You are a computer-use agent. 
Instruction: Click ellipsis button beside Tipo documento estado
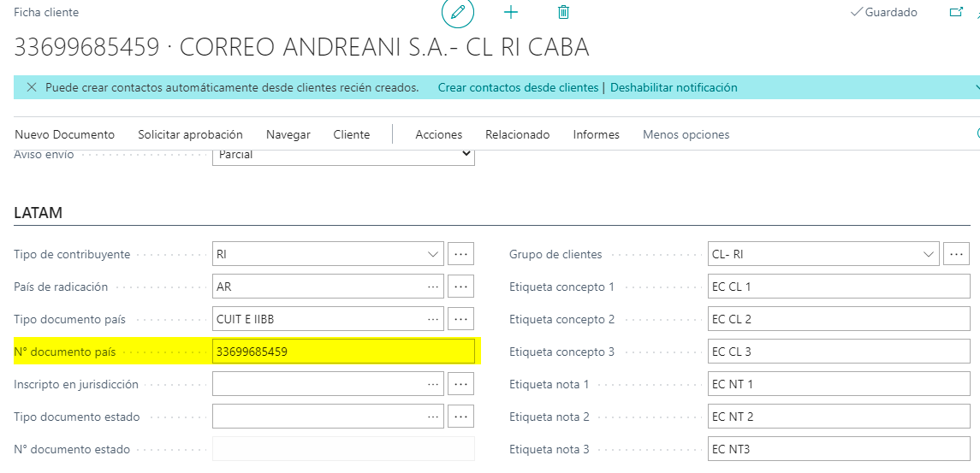460,417
